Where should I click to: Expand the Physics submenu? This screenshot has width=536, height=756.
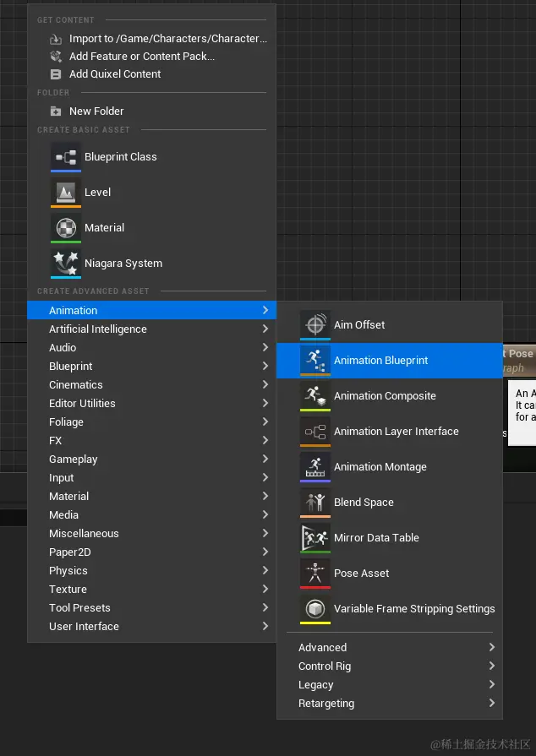(x=151, y=570)
